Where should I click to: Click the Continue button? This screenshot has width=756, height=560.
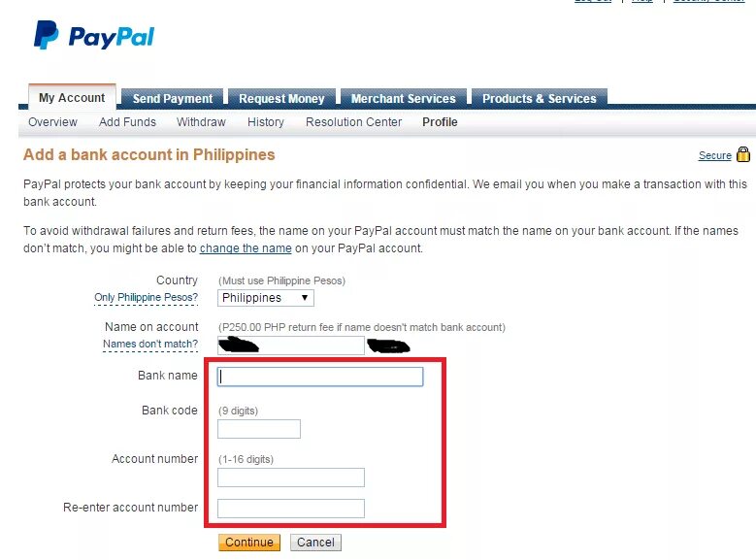tap(249, 543)
